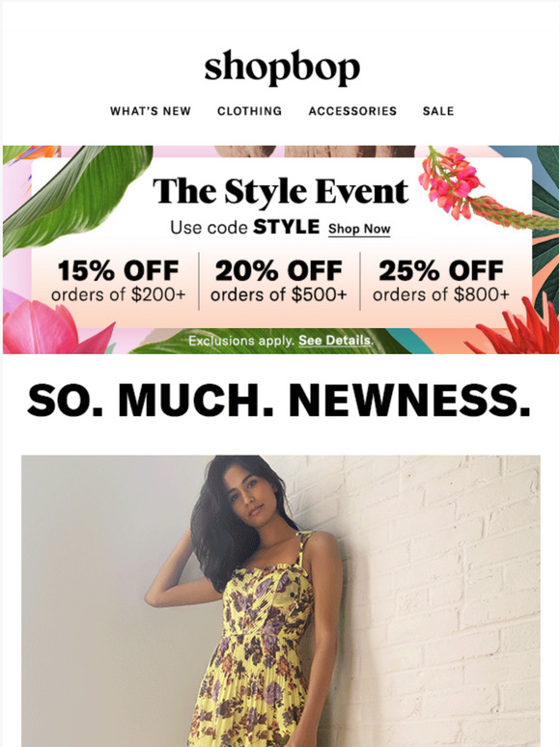Open the What's New menu

coord(151,111)
